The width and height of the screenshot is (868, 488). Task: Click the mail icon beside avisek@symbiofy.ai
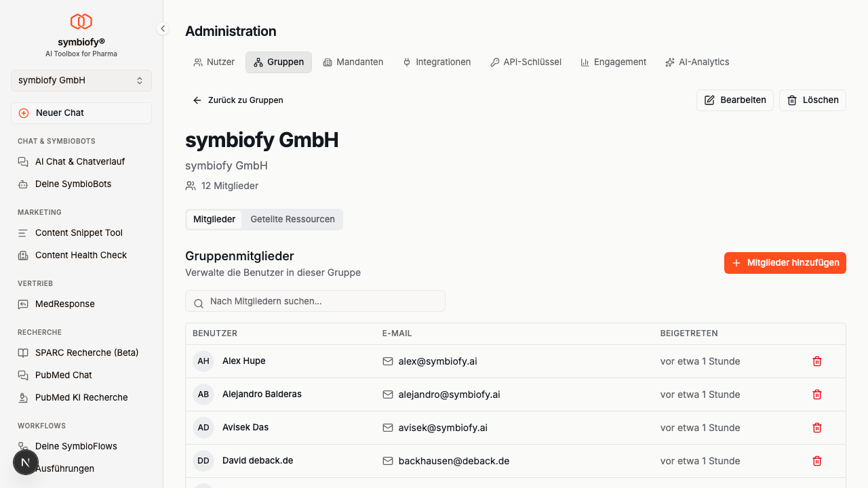(388, 428)
